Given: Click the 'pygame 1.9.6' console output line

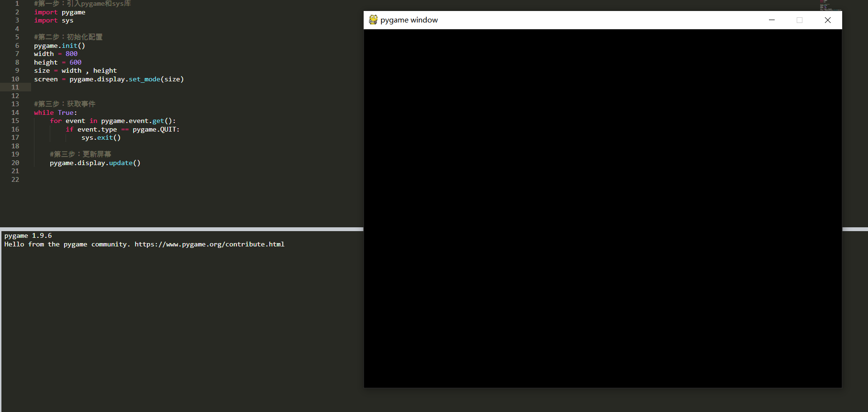Looking at the screenshot, I should pos(28,235).
